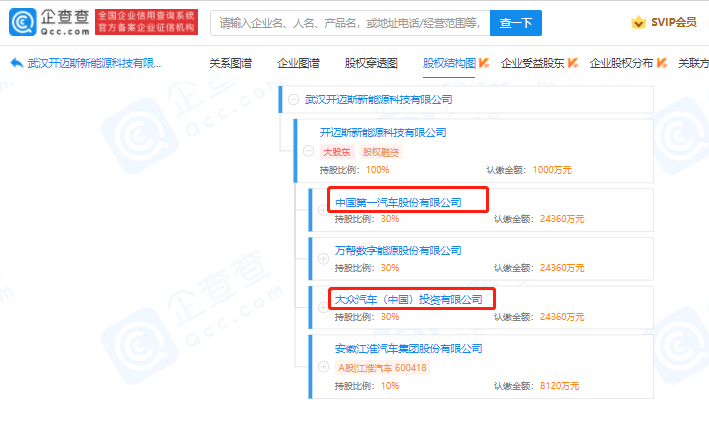Open the 企业图谱 tab

298,63
